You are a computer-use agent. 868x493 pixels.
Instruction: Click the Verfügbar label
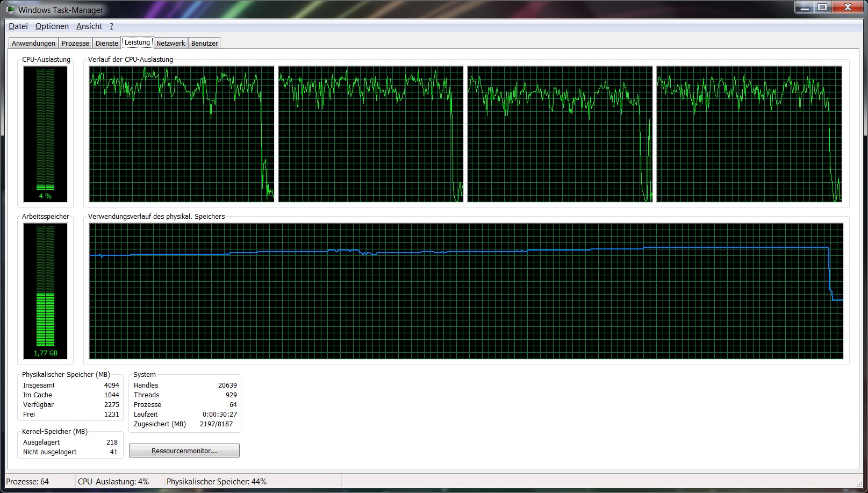click(38, 405)
